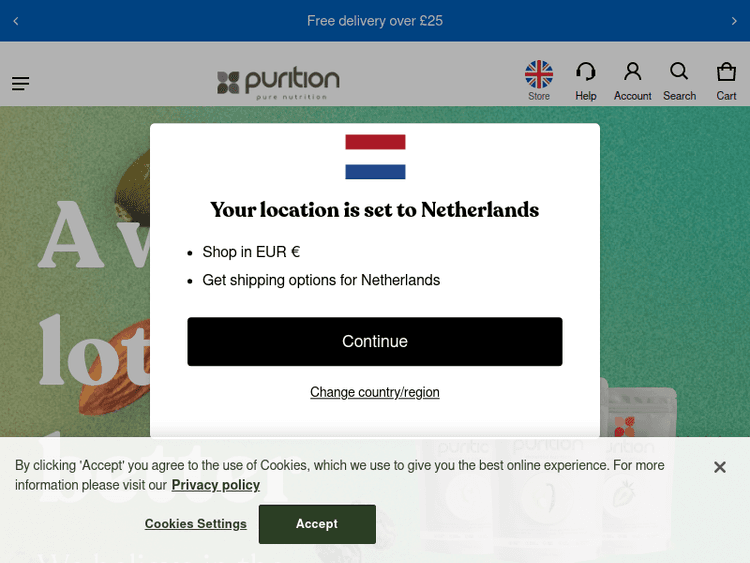
Task: Open Cookies Settings
Action: (x=195, y=524)
